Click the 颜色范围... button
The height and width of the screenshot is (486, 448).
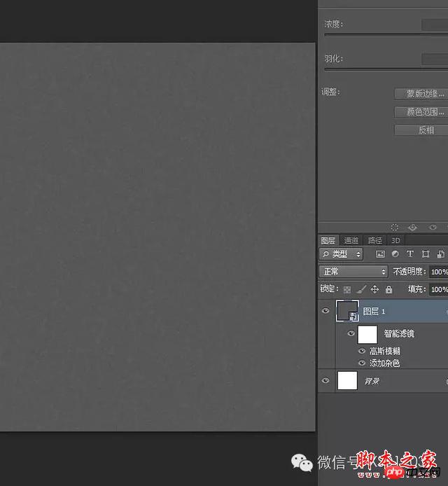pyautogui.click(x=421, y=112)
